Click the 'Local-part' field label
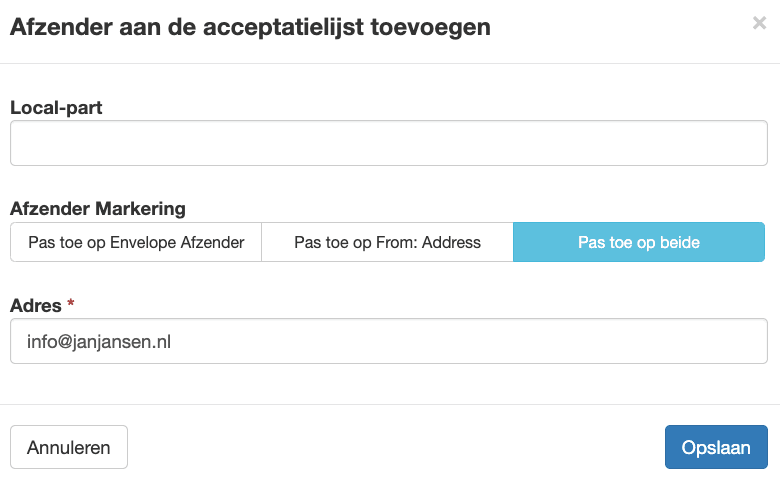Image resolution: width=780 pixels, height=482 pixels. tap(56, 107)
